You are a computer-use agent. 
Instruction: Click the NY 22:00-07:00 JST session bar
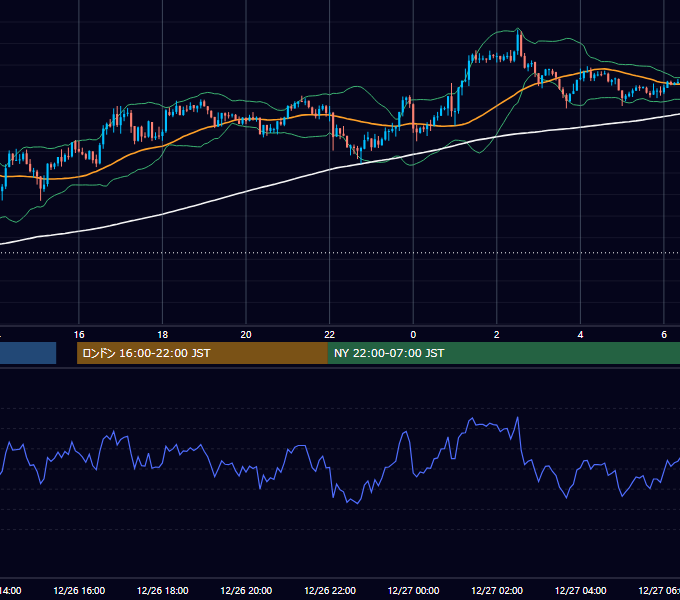click(x=503, y=353)
